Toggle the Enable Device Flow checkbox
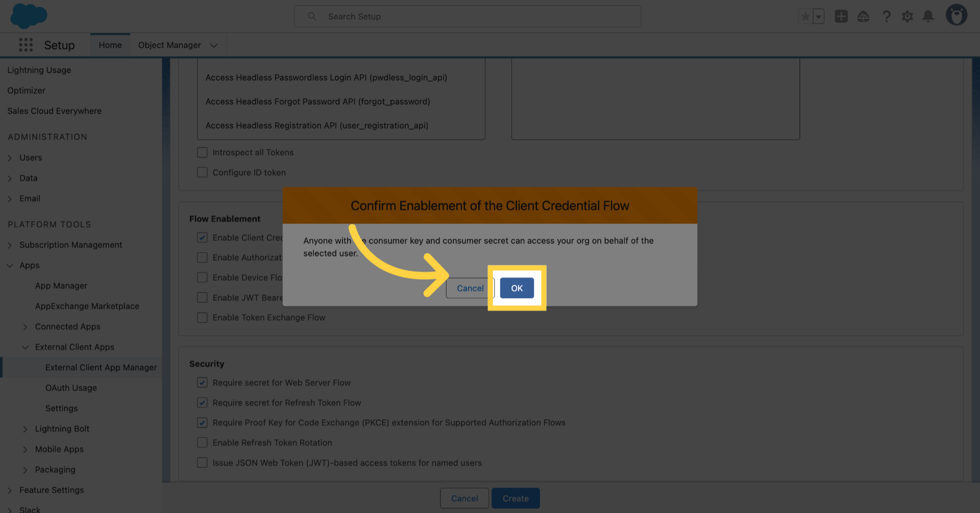The height and width of the screenshot is (513, 980). (x=202, y=278)
